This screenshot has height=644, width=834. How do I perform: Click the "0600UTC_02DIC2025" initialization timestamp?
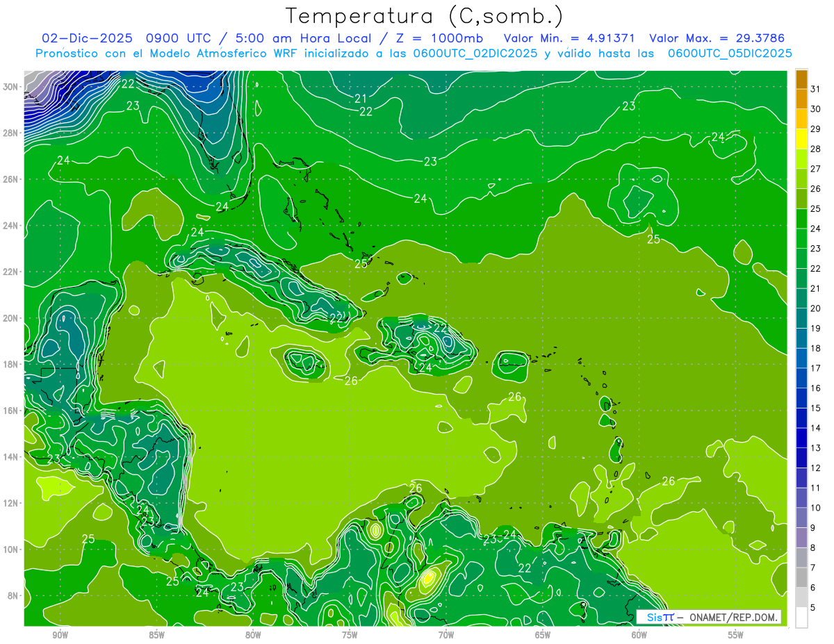[x=475, y=53]
